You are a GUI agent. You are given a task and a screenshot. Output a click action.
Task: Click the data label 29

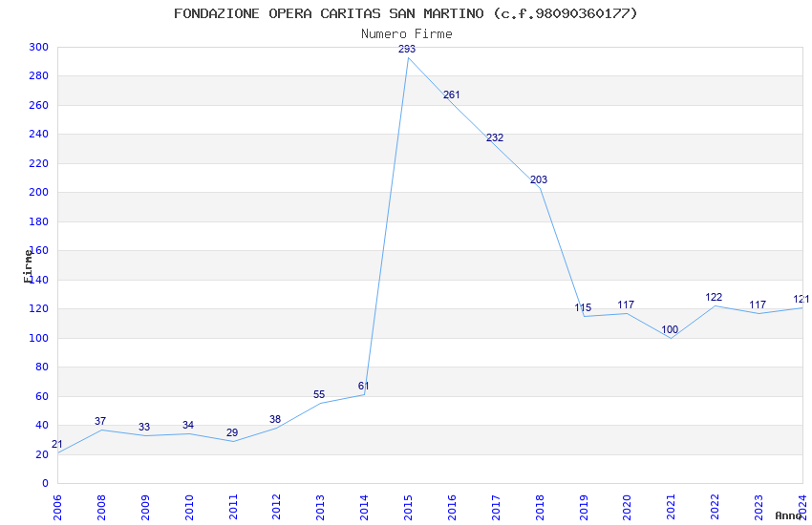(x=232, y=432)
